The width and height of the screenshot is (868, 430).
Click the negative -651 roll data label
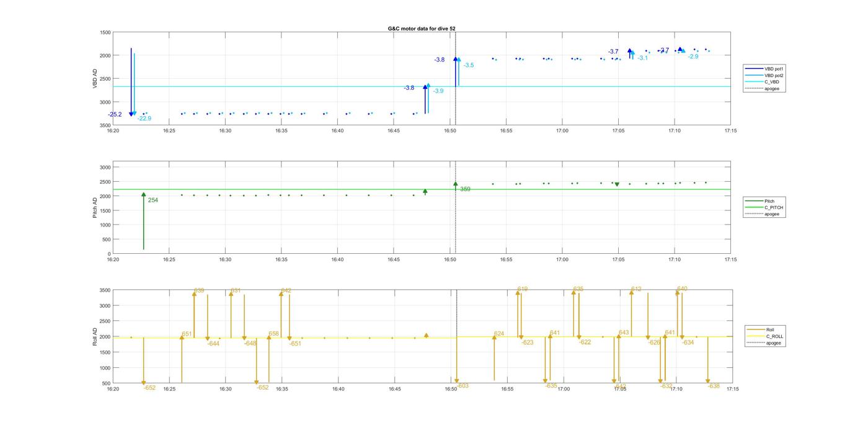[x=296, y=344]
